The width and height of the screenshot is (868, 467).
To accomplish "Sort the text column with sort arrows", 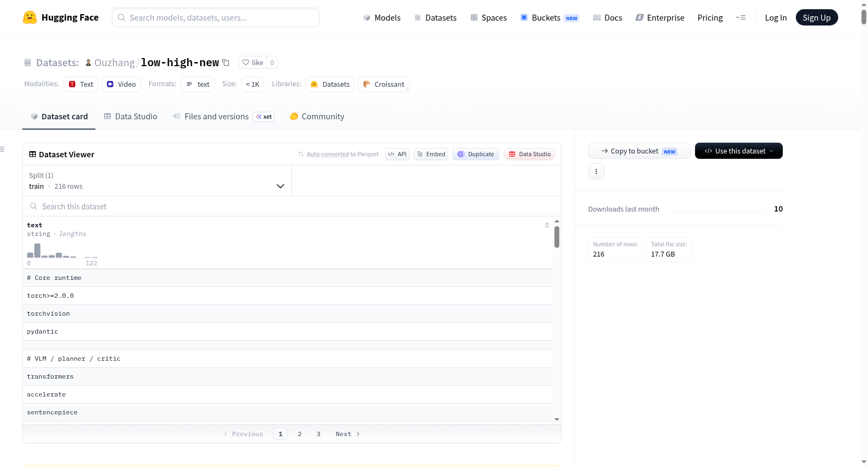I will (x=547, y=225).
